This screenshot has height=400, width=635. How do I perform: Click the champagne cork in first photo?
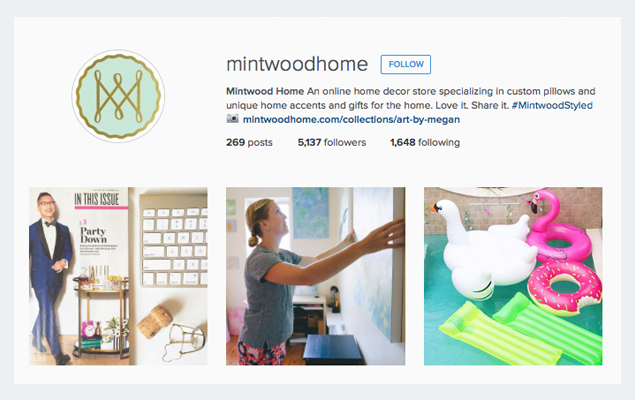tap(155, 321)
